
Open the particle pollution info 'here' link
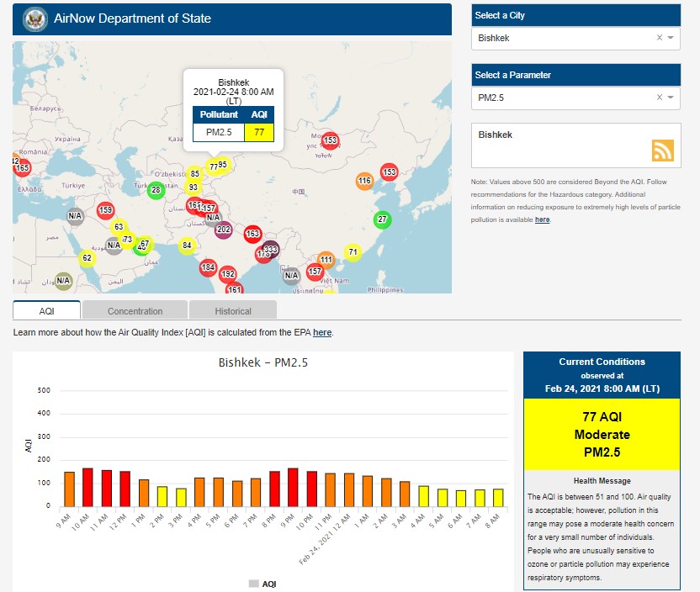click(x=542, y=219)
